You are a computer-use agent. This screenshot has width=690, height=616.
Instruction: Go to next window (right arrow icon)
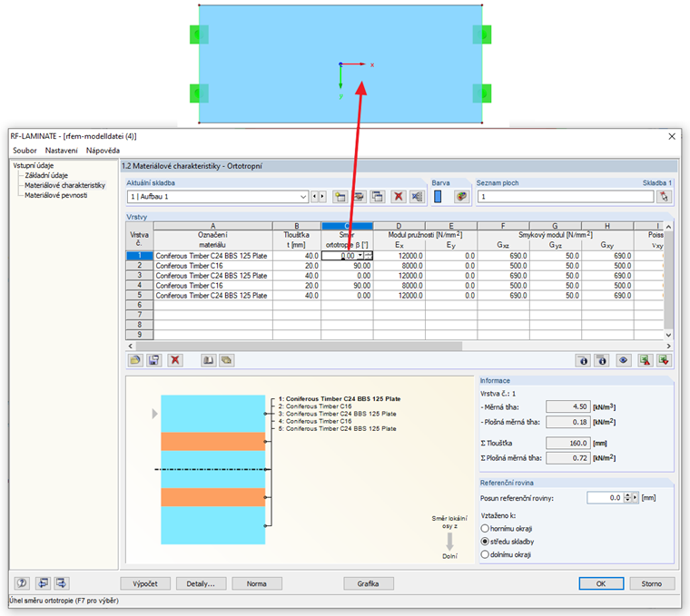pyautogui.click(x=61, y=583)
